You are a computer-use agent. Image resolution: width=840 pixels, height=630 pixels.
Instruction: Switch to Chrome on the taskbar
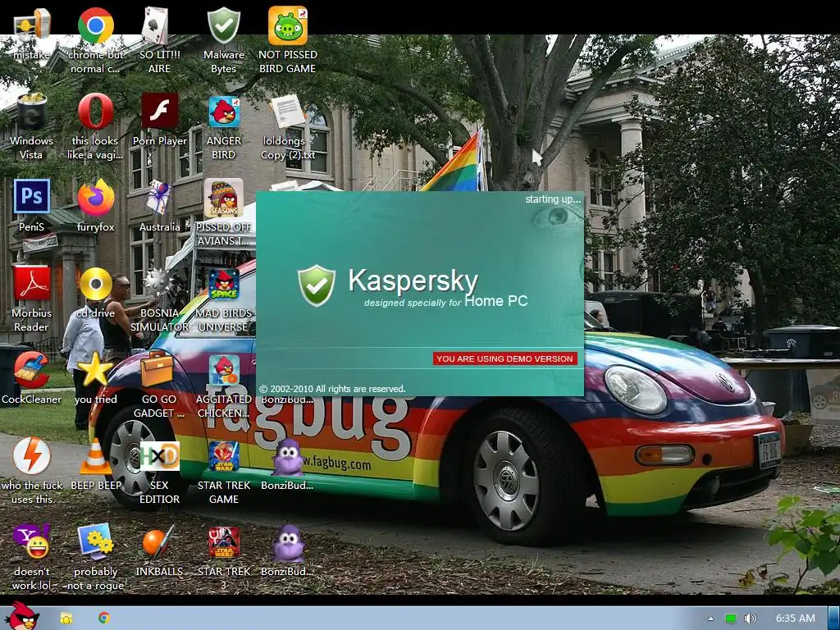(x=104, y=618)
